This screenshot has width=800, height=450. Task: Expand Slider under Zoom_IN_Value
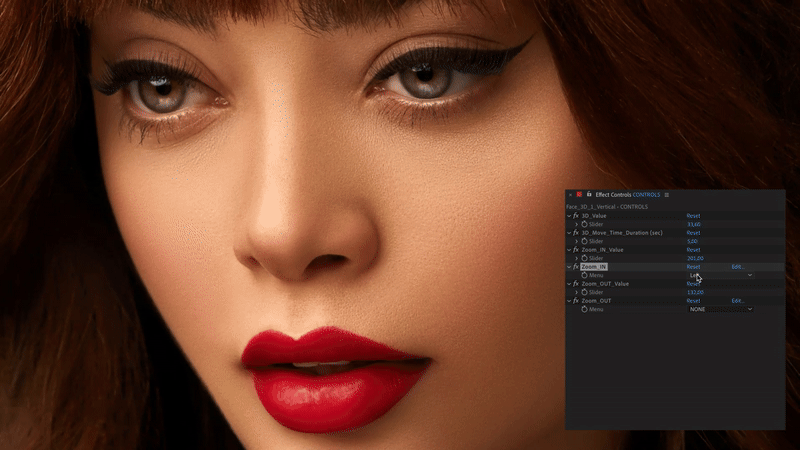(577, 258)
